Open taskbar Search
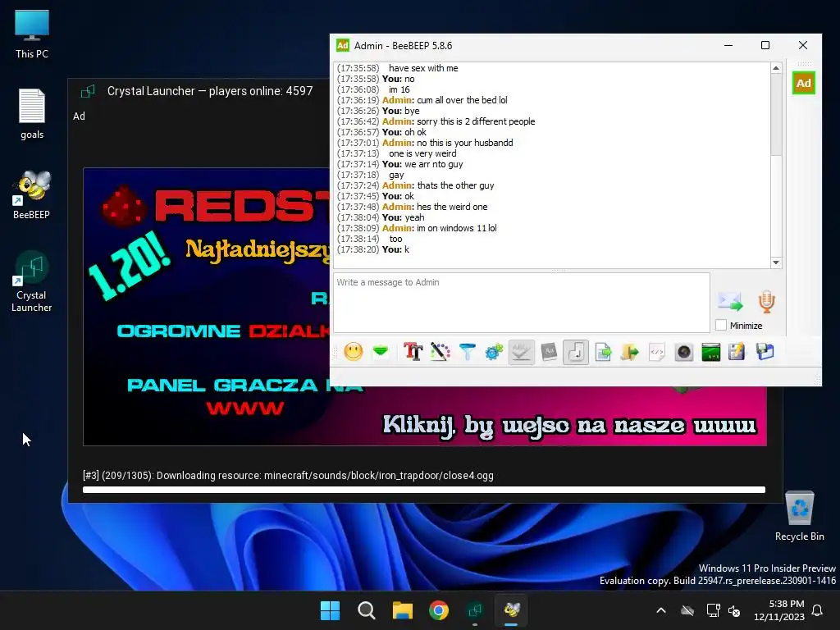Viewport: 840px width, 630px height. pyautogui.click(x=367, y=610)
